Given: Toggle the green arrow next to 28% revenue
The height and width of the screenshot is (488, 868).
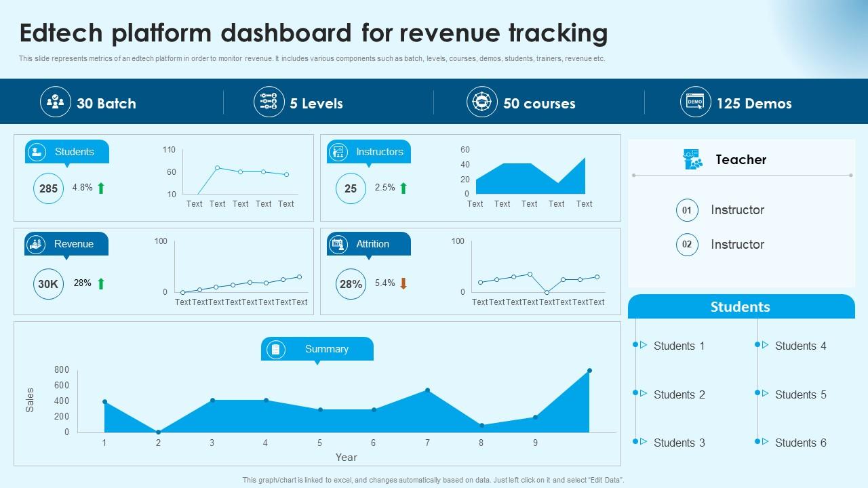Looking at the screenshot, I should point(100,283).
